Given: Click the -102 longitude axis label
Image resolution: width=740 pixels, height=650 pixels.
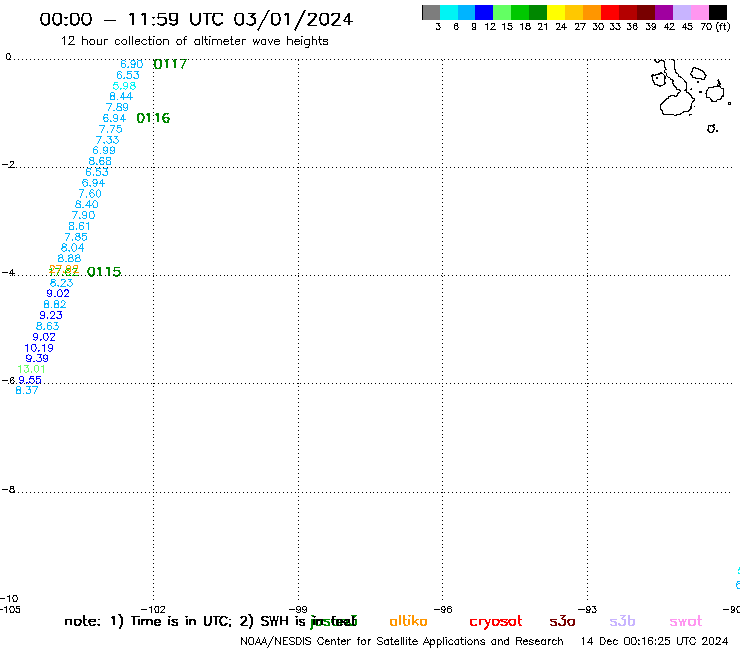Looking at the screenshot, I should point(154,609).
